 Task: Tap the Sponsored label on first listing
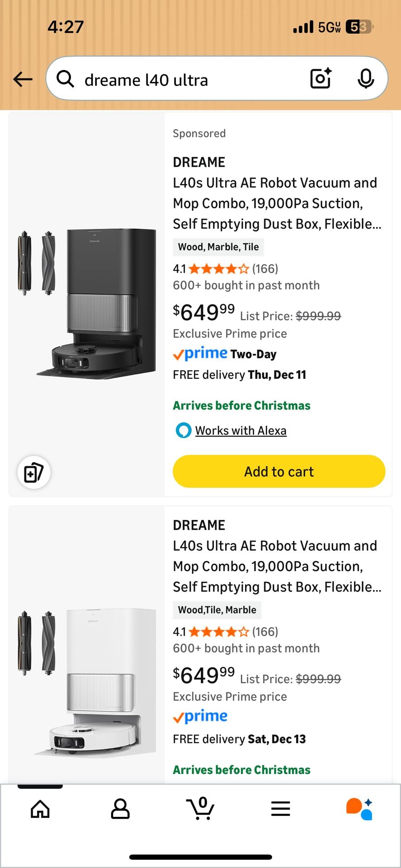tap(199, 133)
